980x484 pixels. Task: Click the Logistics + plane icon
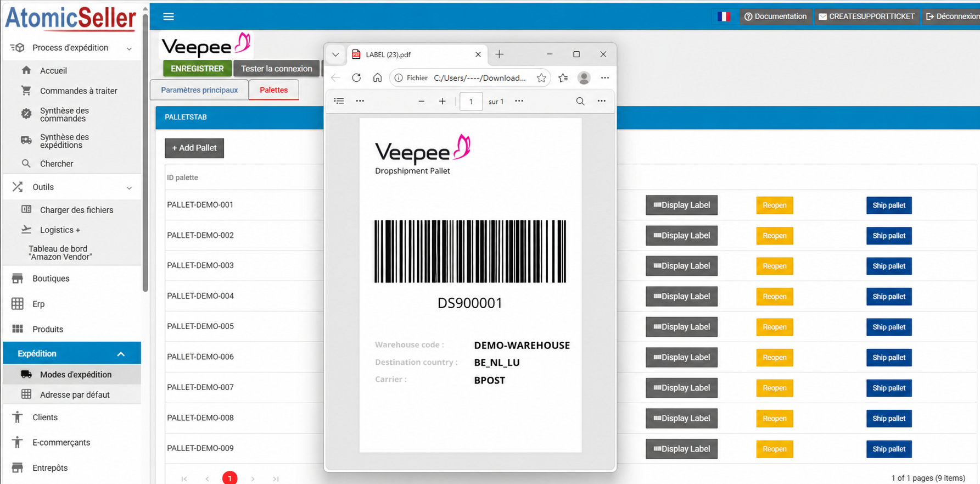click(26, 230)
